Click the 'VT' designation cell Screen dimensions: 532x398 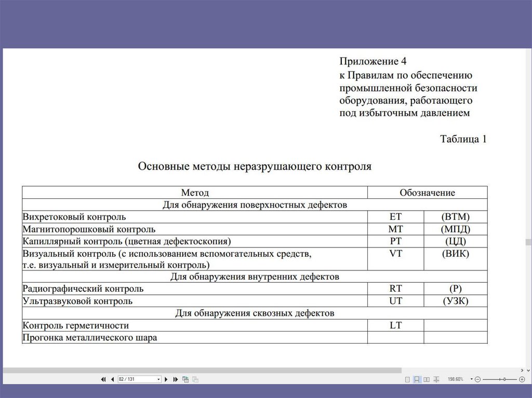pos(395,258)
